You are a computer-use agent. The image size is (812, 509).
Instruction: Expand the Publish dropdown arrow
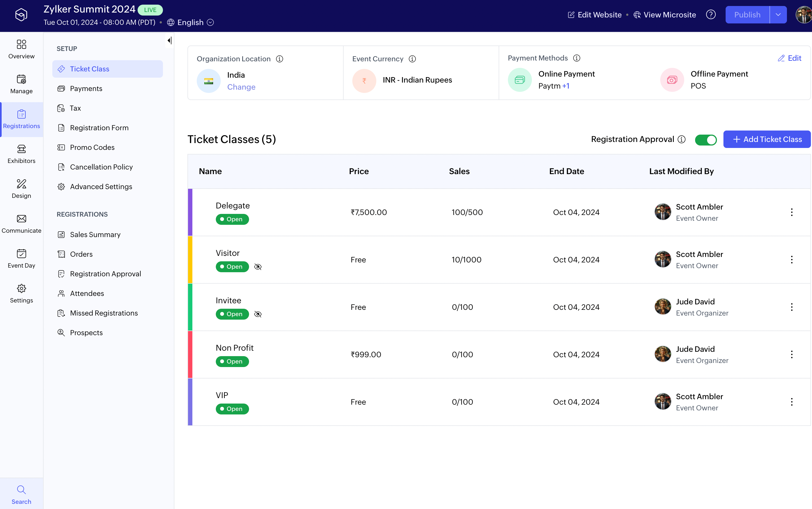click(778, 15)
